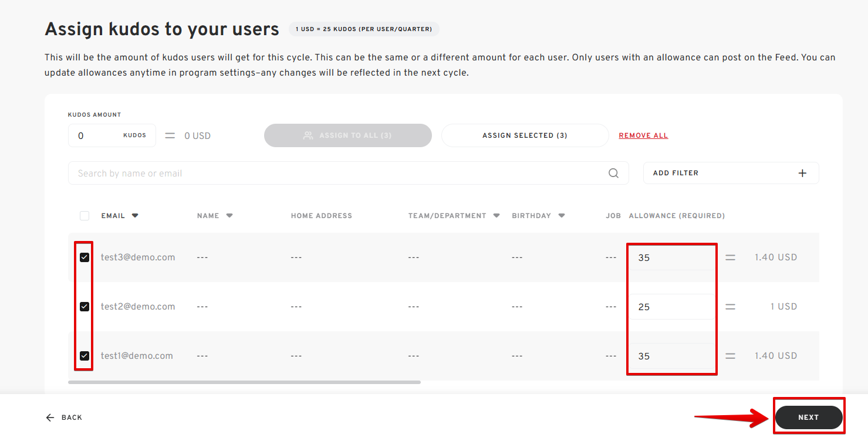Uncheck the test3@demo.com checkbox
The height and width of the screenshot is (438, 868).
click(85, 257)
